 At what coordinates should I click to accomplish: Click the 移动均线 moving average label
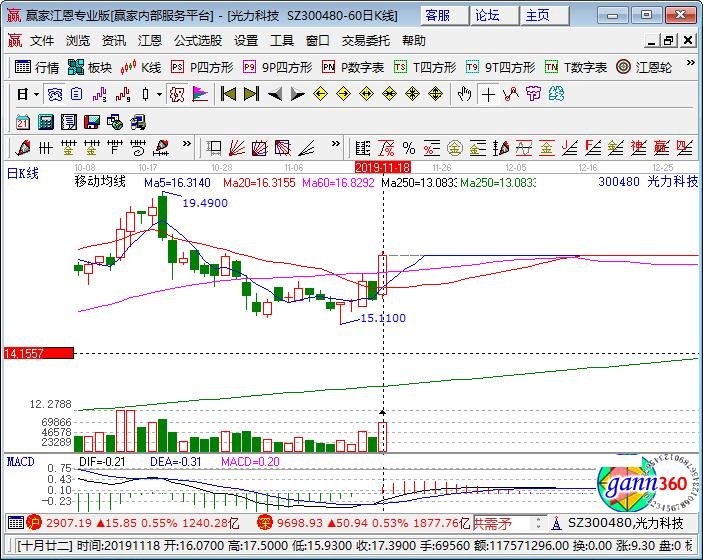[100, 182]
